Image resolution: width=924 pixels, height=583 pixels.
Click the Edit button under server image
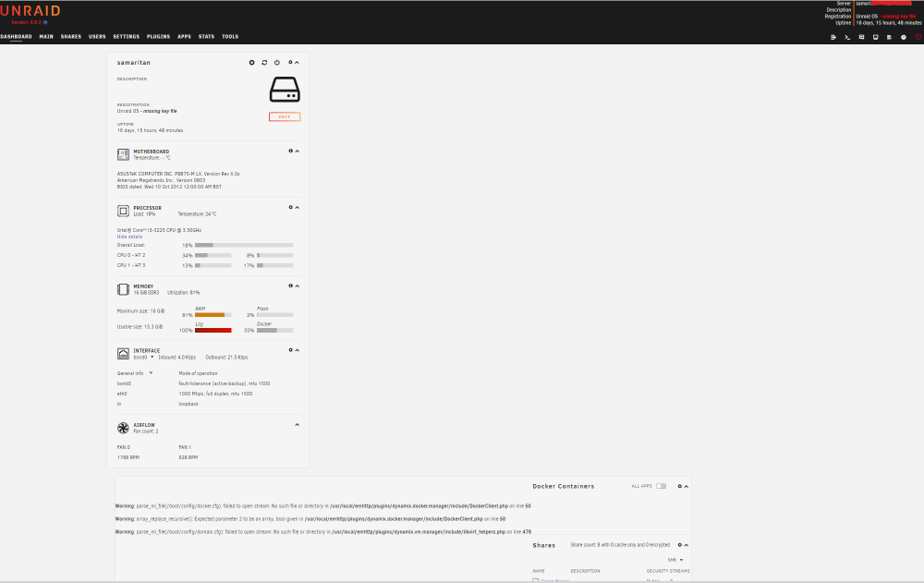coord(285,116)
